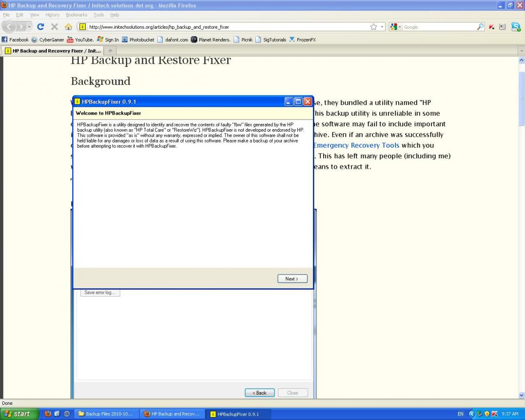Select the HP Backup and Recovery Fixer tab

tap(52, 51)
